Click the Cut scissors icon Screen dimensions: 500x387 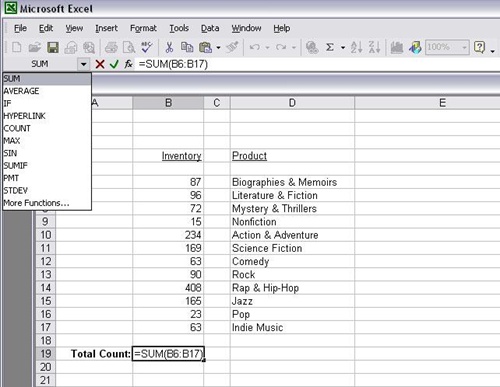point(169,47)
